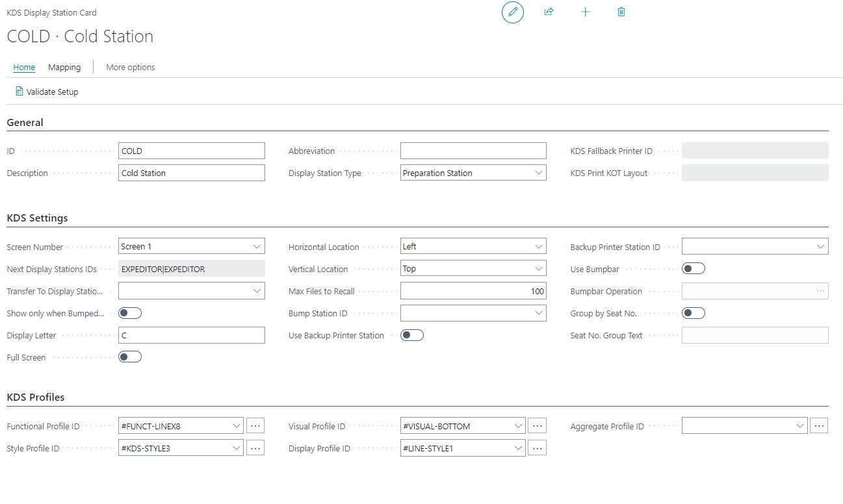This screenshot has height=504, width=843.
Task: Click the trash delete icon
Action: 621,12
